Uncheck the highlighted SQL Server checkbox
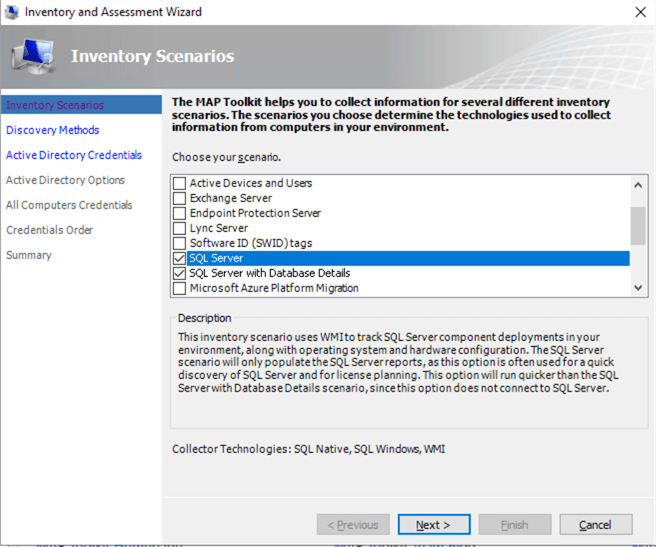This screenshot has width=656, height=547. 179,258
